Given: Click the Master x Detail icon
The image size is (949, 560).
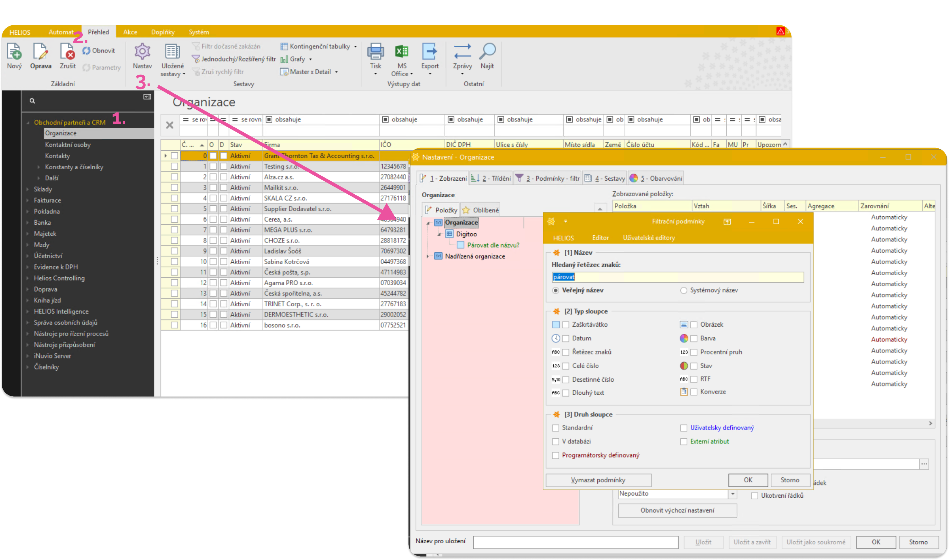Looking at the screenshot, I should tap(284, 72).
